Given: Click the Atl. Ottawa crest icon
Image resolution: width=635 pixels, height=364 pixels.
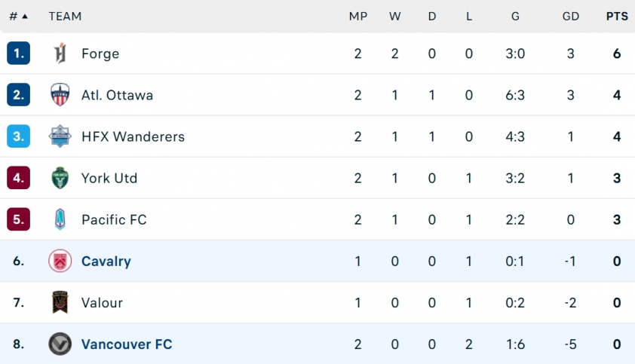Looking at the screenshot, I should (x=60, y=95).
